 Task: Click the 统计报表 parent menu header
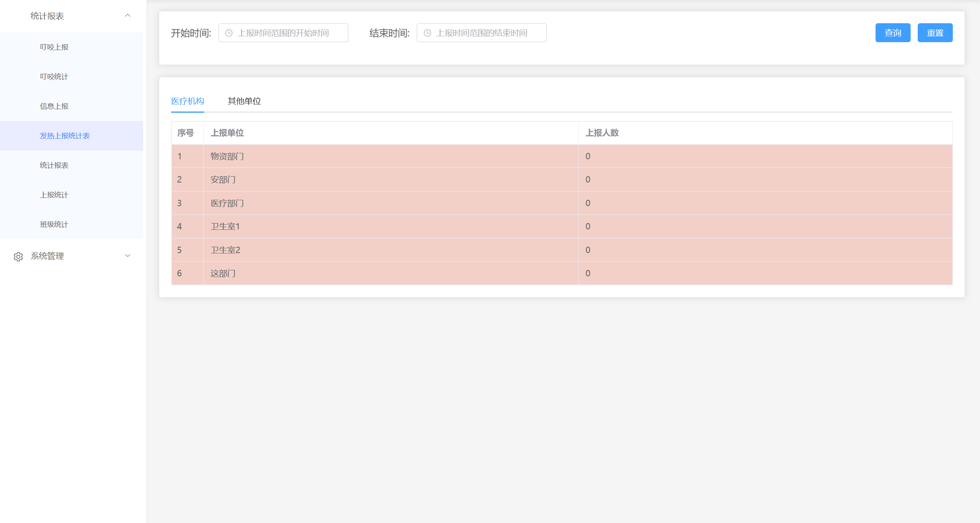[x=71, y=16]
